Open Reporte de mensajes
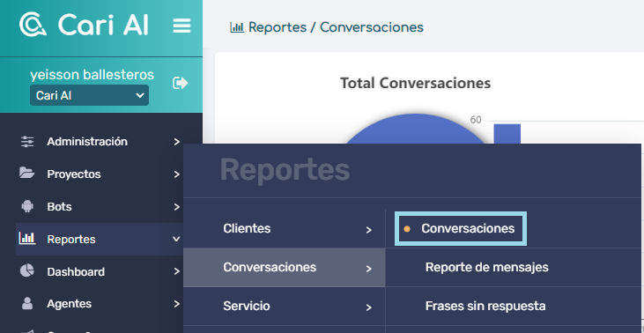The height and width of the screenshot is (333, 644). pyautogui.click(x=486, y=267)
